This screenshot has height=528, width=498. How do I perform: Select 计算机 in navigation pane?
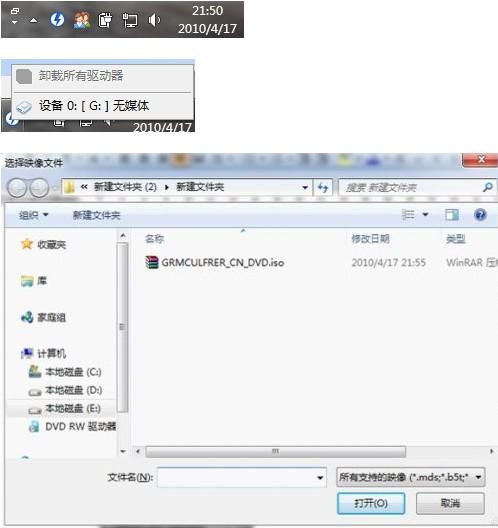[x=51, y=353]
